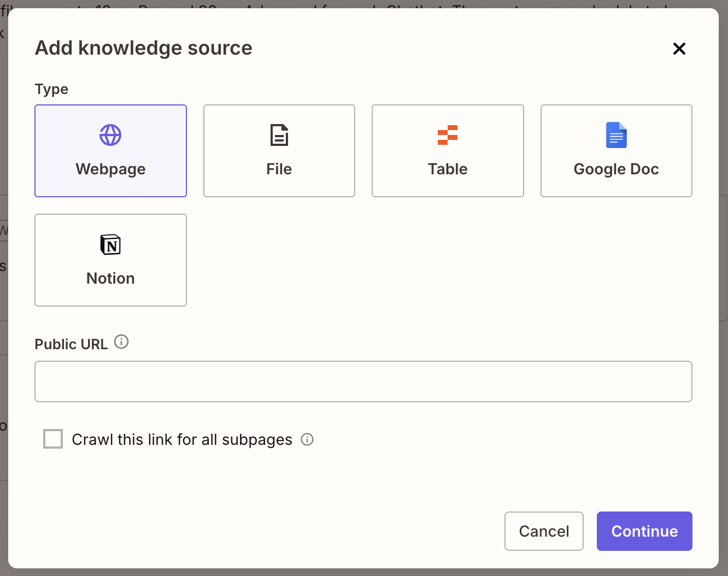This screenshot has height=576, width=728.
Task: Click the File document icon
Action: click(279, 135)
